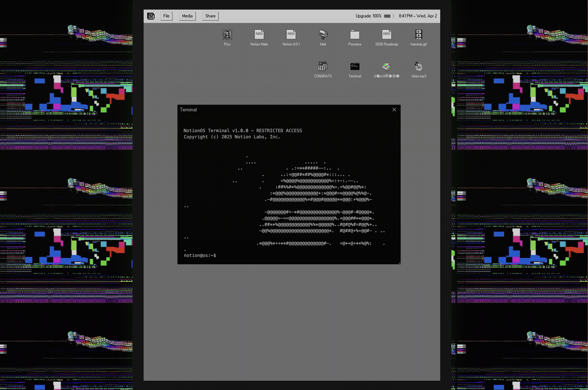The width and height of the screenshot is (588, 390).
Task: Close the Terminal window
Action: click(x=394, y=110)
